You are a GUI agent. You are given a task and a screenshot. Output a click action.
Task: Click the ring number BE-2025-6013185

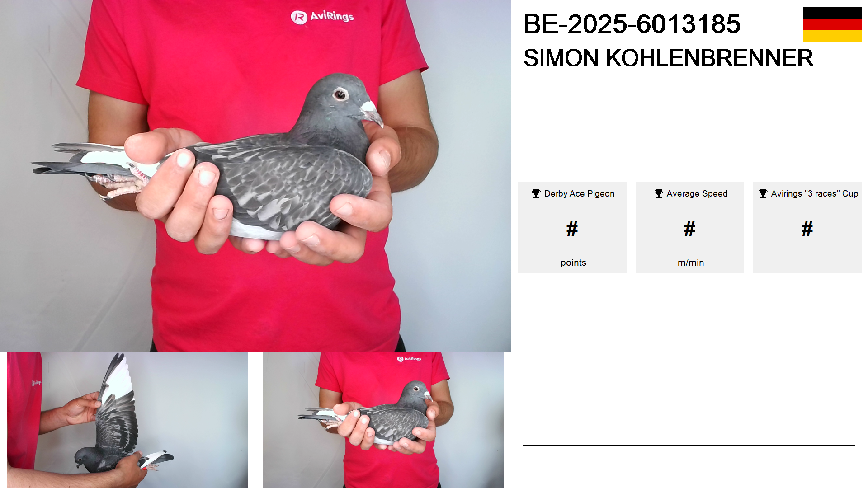[x=632, y=24]
